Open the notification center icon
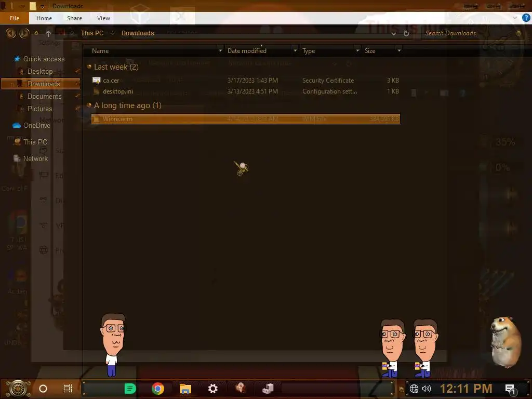 tap(511, 389)
